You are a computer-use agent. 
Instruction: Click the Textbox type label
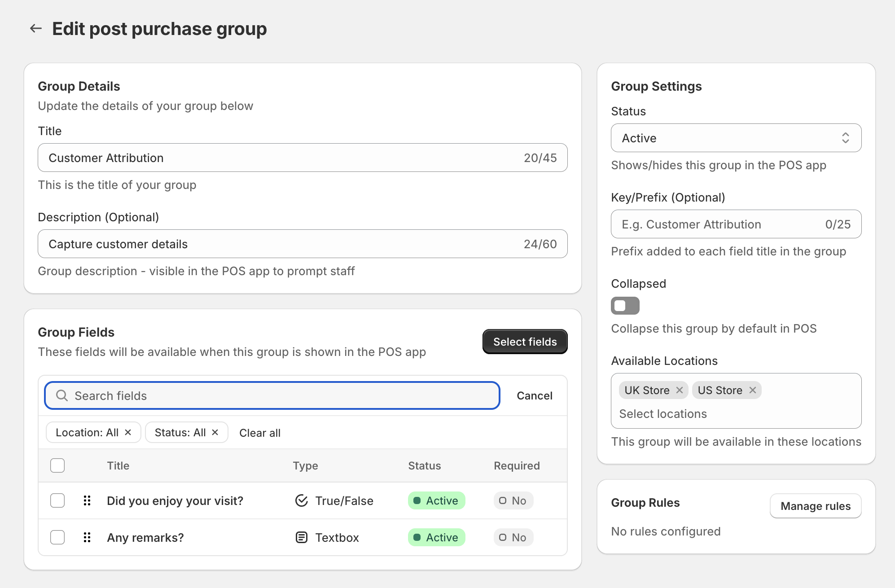click(x=337, y=537)
